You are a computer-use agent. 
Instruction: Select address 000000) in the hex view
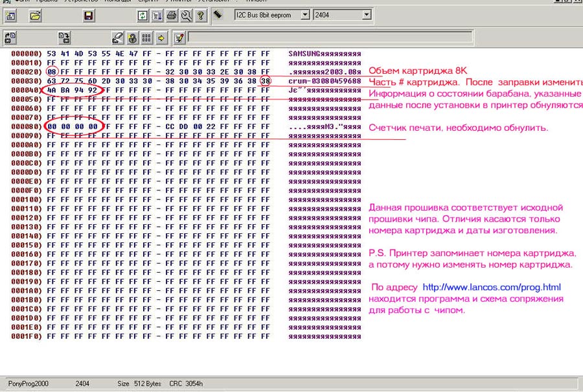click(x=27, y=54)
